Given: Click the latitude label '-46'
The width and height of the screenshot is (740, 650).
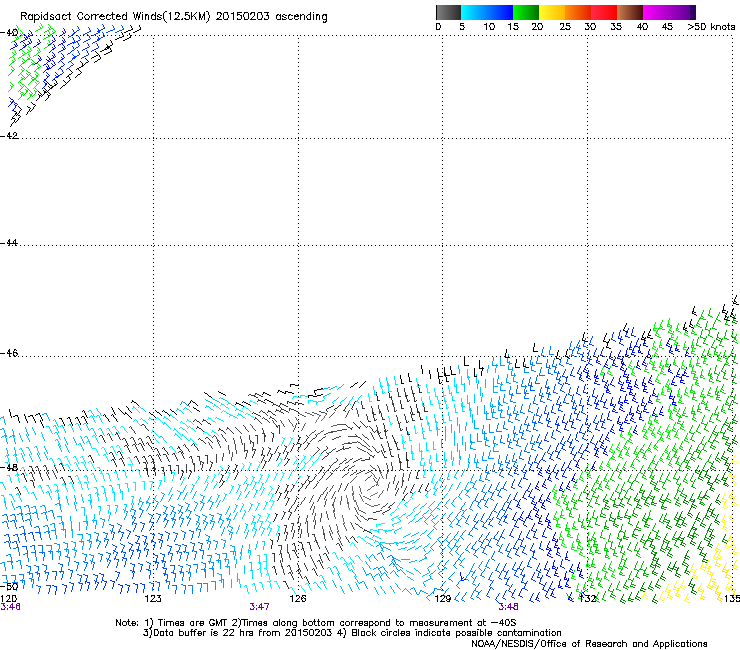Looking at the screenshot, I should pyautogui.click(x=9, y=353).
